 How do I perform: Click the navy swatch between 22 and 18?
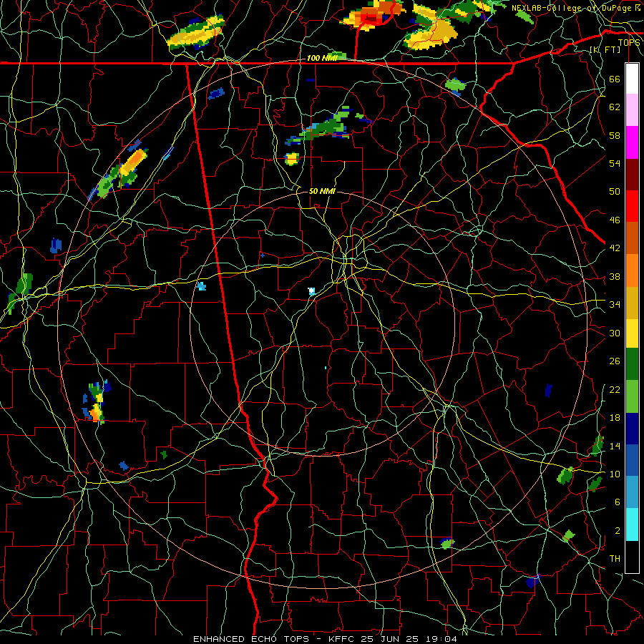[632, 429]
